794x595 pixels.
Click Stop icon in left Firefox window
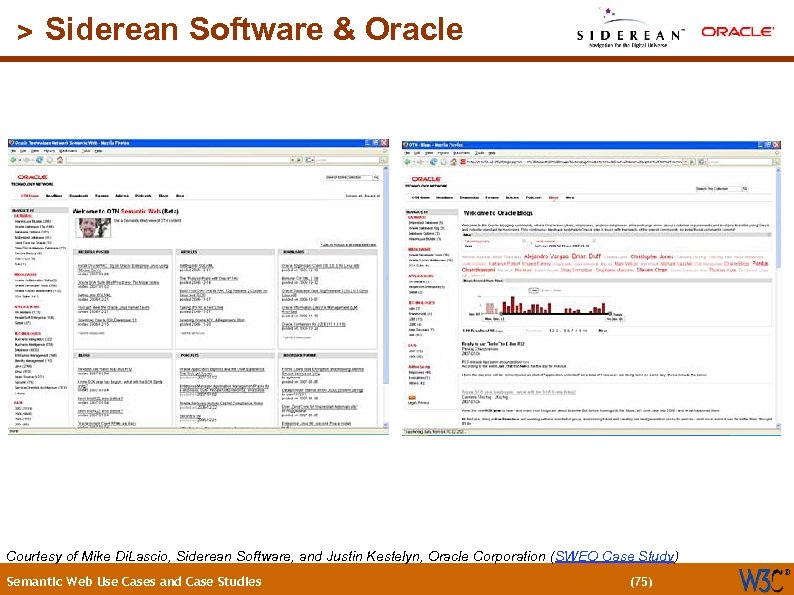pyautogui.click(x=50, y=160)
